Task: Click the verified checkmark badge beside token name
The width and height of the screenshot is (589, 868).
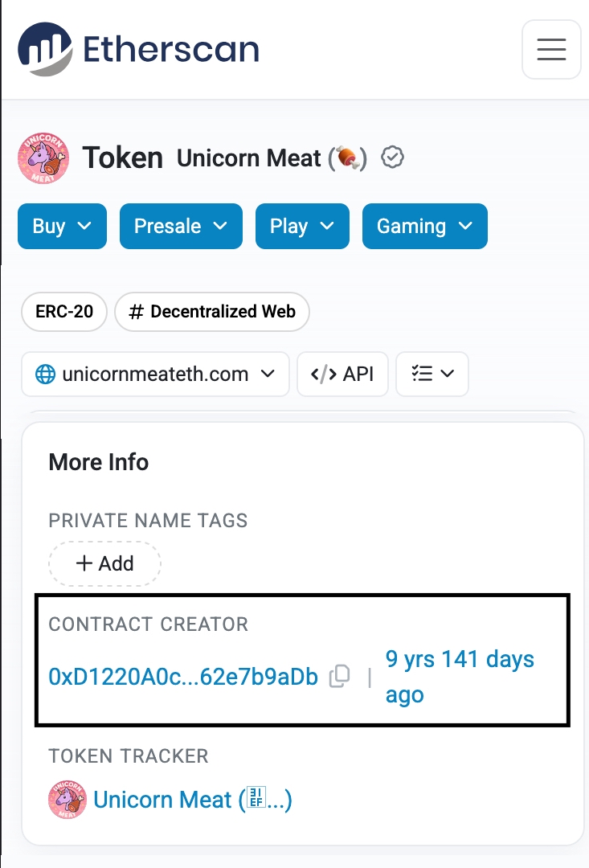Action: tap(392, 158)
